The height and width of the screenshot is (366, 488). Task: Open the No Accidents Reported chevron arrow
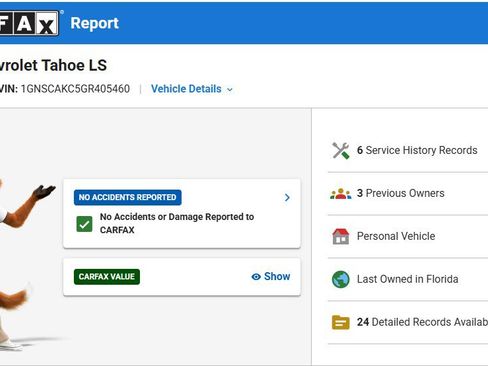click(287, 198)
